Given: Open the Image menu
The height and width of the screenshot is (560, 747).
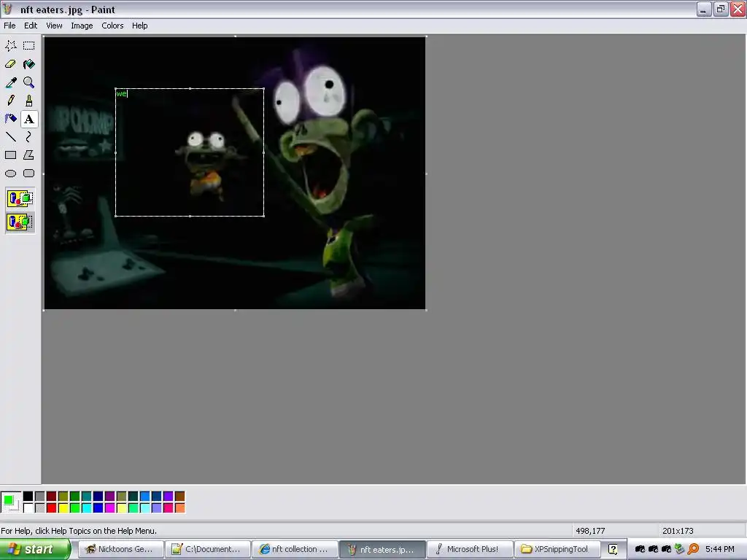Looking at the screenshot, I should coord(82,26).
